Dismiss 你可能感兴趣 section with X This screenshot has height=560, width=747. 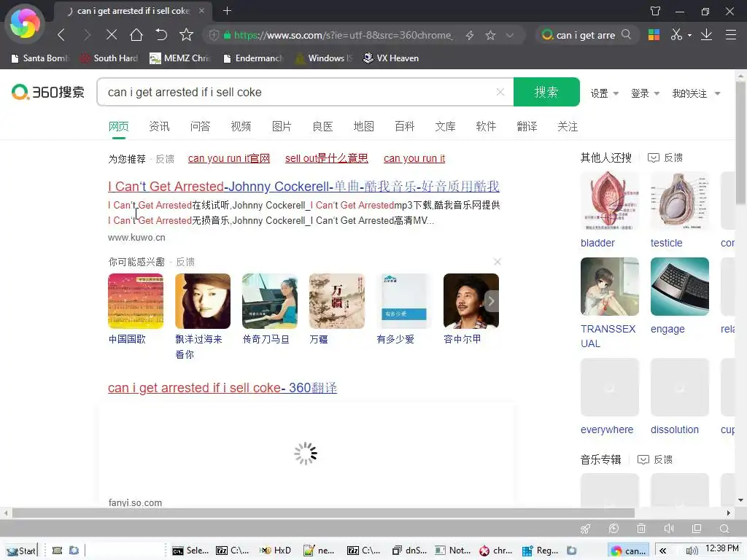coord(498,262)
